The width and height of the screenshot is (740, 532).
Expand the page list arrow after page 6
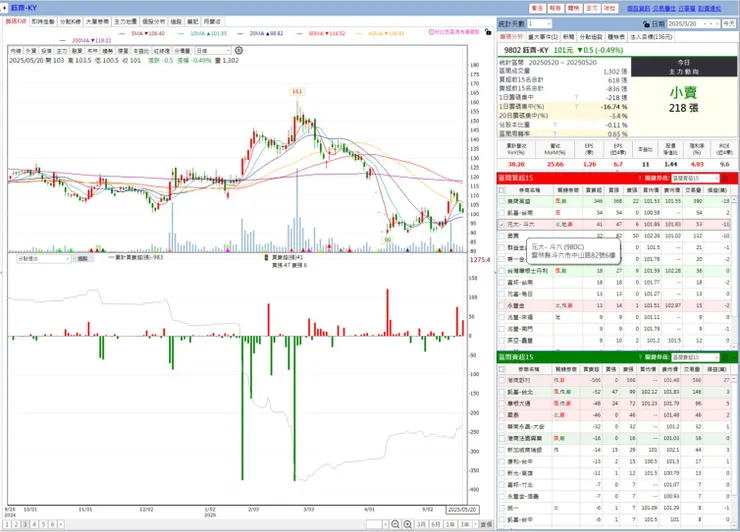coord(60,524)
